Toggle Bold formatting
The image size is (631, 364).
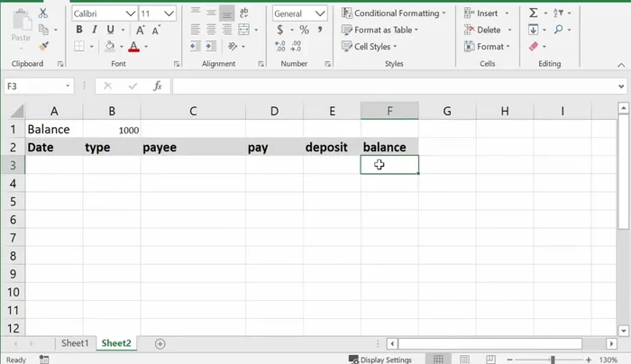point(78,30)
